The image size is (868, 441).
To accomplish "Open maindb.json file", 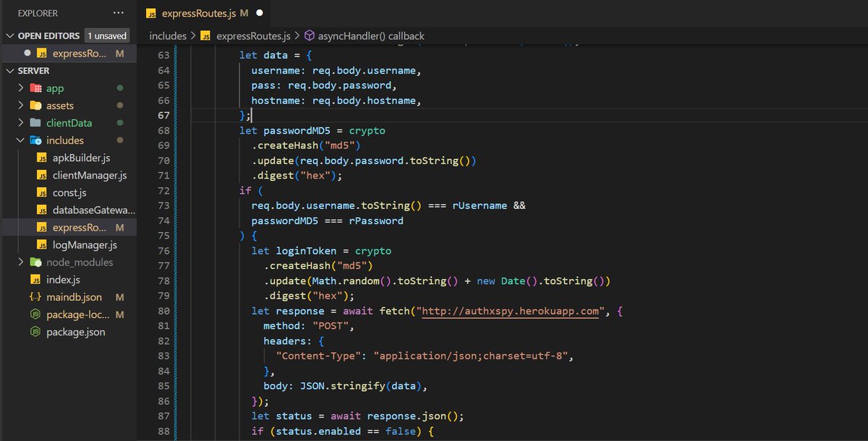I will [74, 297].
